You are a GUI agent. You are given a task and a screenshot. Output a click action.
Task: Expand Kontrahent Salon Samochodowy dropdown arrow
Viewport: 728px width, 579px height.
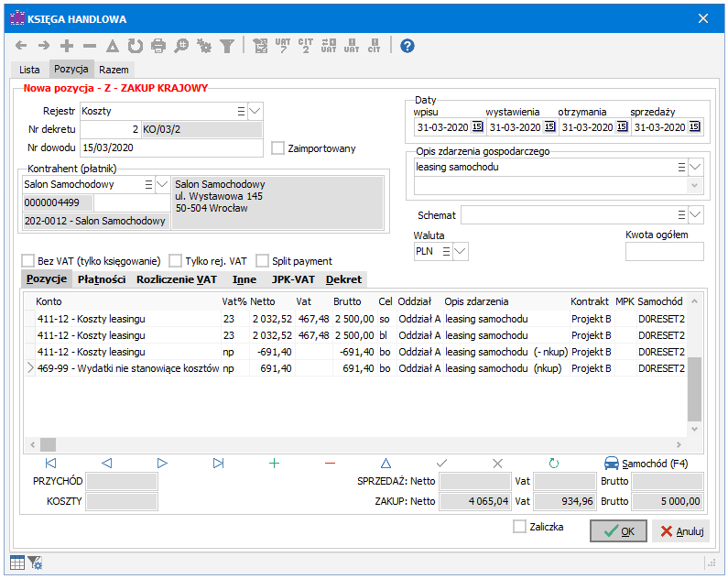[162, 184]
